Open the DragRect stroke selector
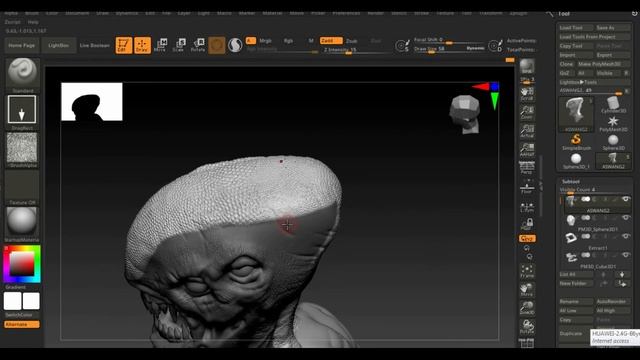 22,113
